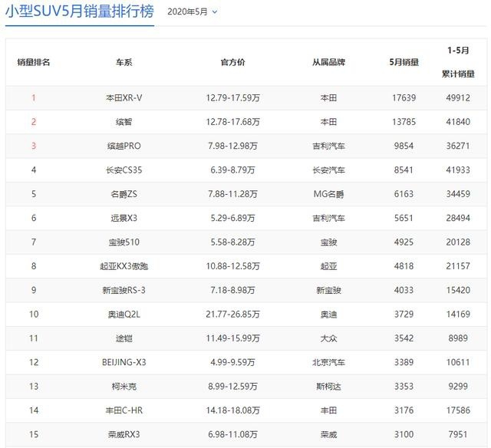
Task: Select cumulative sales value 41933
Action: click(x=458, y=170)
